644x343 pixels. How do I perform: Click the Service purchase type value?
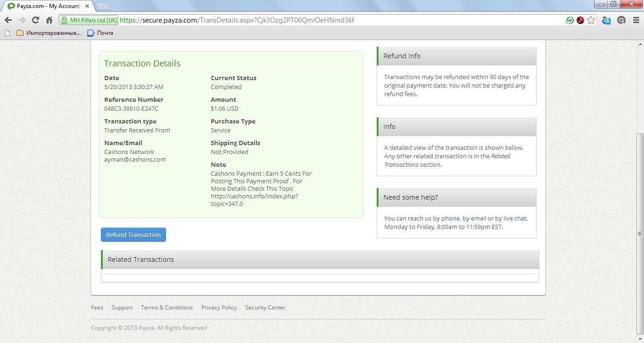point(221,131)
